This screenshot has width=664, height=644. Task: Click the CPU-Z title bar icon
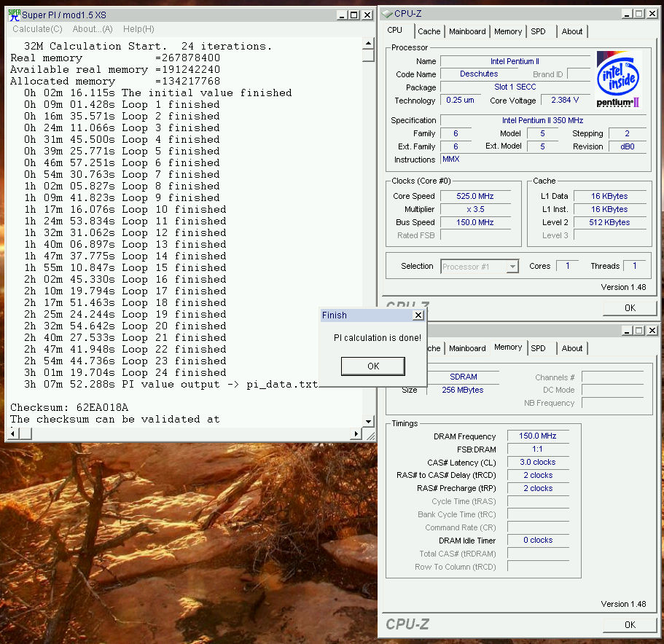pyautogui.click(x=386, y=14)
